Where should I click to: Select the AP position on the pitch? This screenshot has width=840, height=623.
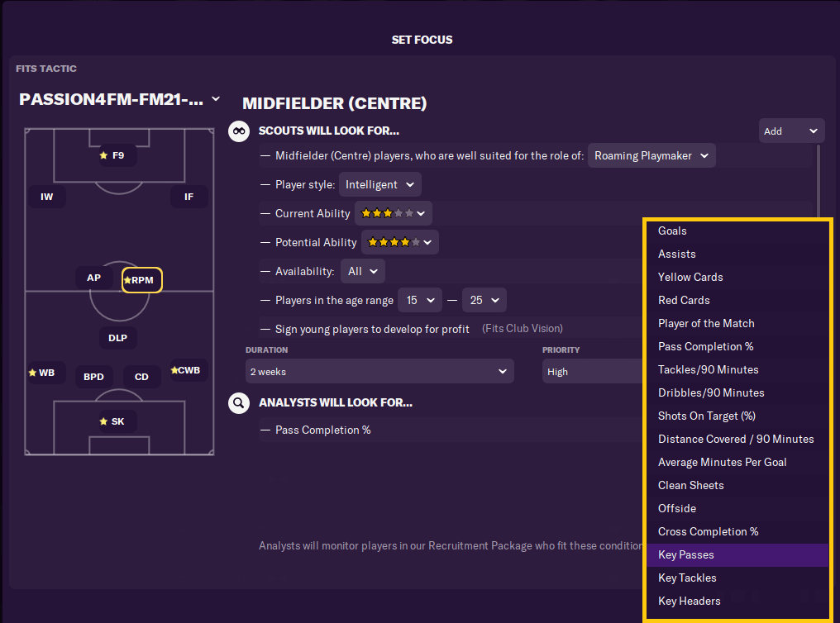click(x=93, y=278)
